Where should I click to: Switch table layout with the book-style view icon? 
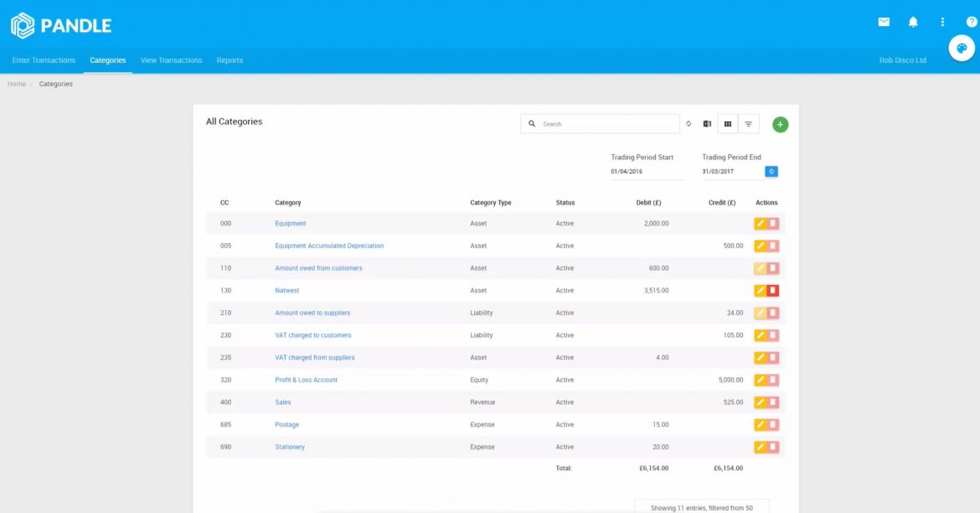click(x=707, y=123)
